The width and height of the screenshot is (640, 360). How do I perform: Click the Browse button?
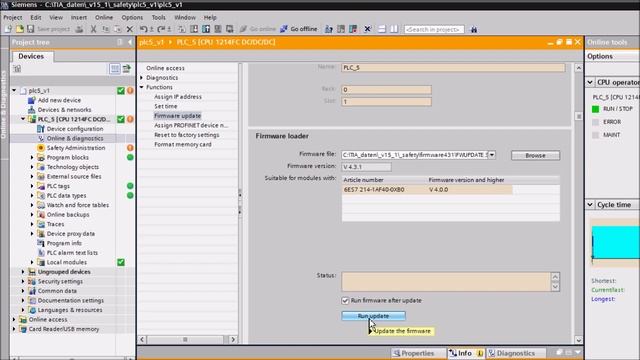click(x=536, y=156)
